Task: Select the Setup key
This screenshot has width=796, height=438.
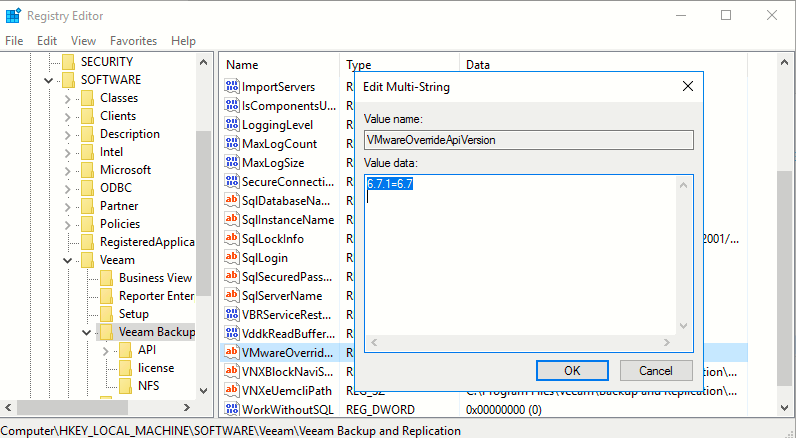Action: (134, 314)
